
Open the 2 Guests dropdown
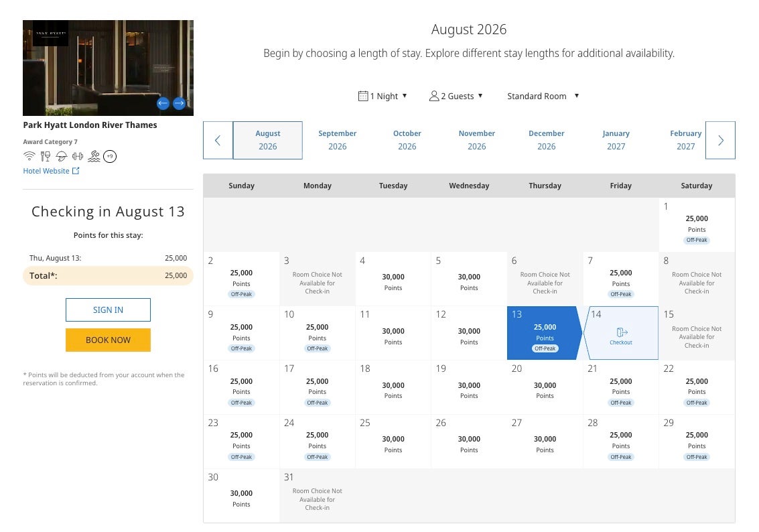point(456,96)
